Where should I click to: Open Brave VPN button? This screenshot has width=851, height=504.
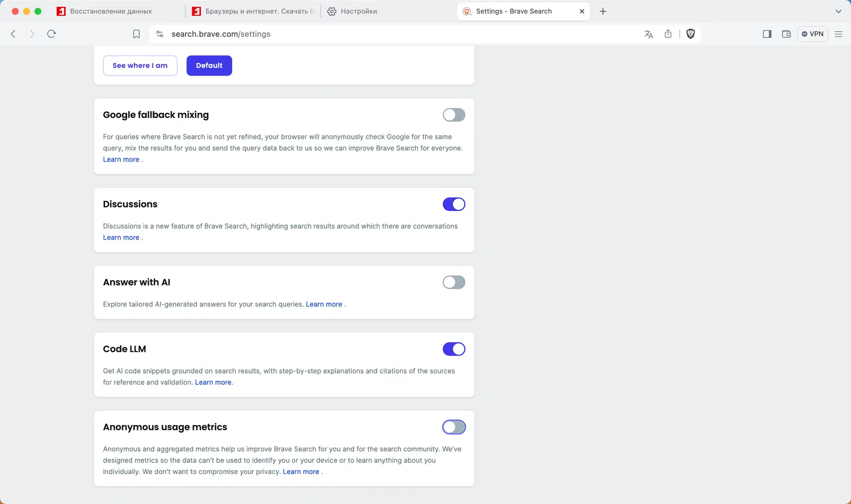(x=812, y=34)
